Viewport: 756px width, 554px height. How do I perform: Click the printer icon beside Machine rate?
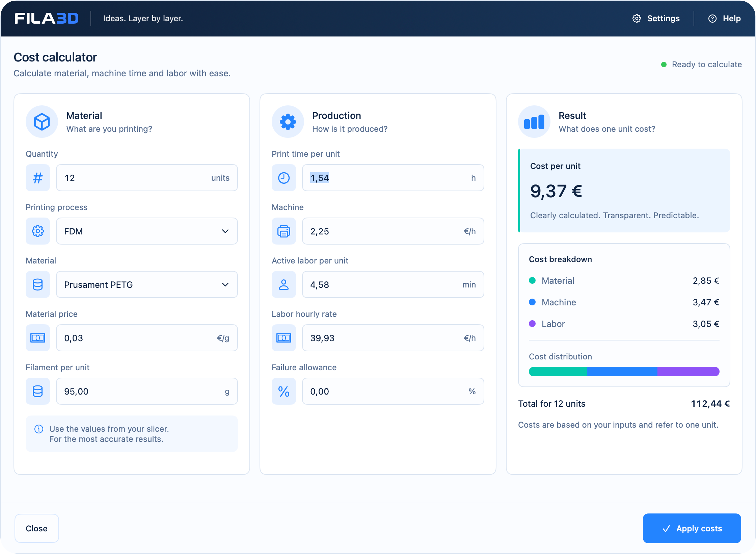[x=284, y=231]
